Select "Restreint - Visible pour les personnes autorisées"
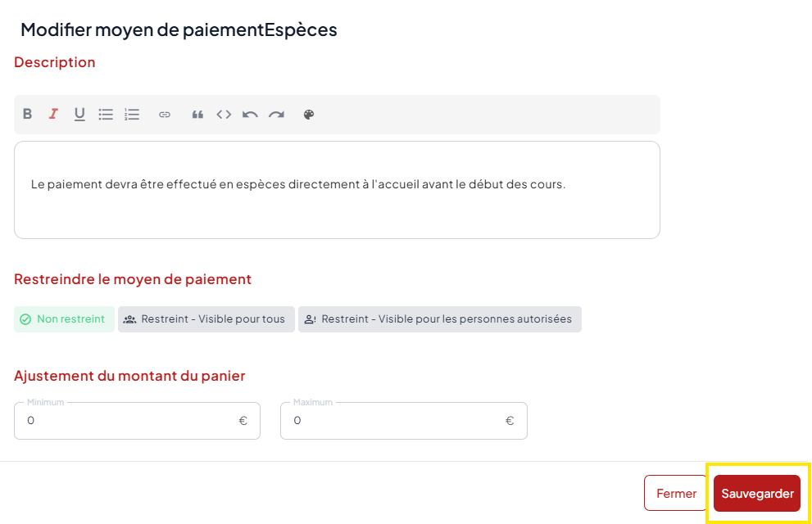Screen dimensions: 812x524 pyautogui.click(x=439, y=319)
